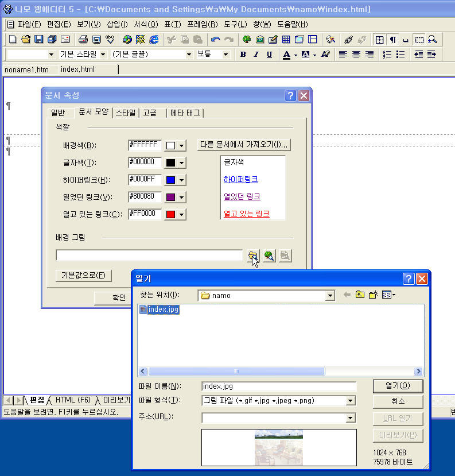Click the decrease indent icon
This screenshot has height=476, width=455.
pyautogui.click(x=418, y=55)
